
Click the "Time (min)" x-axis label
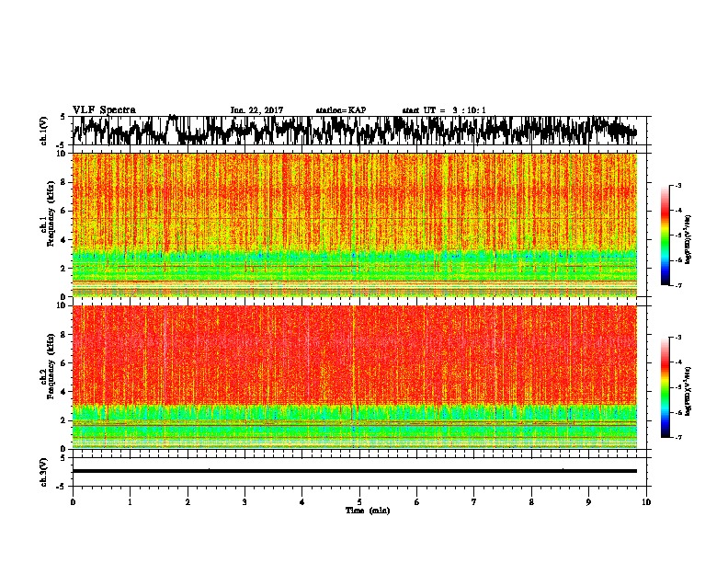click(368, 511)
